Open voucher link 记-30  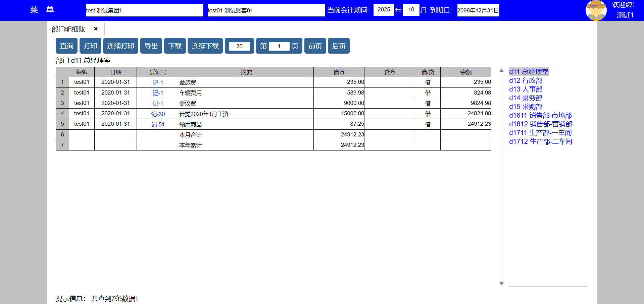click(x=158, y=114)
